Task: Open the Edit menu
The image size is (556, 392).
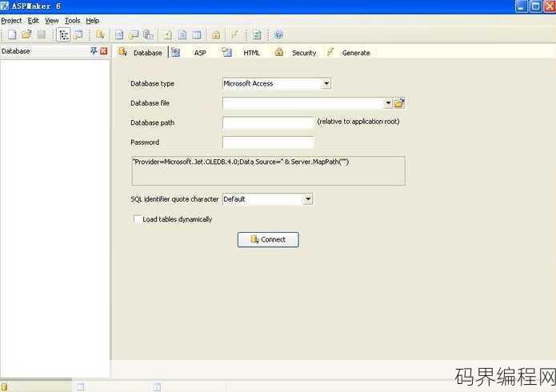Action: (x=34, y=21)
